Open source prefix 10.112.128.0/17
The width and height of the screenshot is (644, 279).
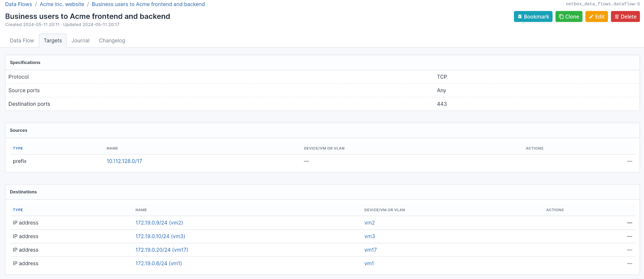pyautogui.click(x=124, y=161)
